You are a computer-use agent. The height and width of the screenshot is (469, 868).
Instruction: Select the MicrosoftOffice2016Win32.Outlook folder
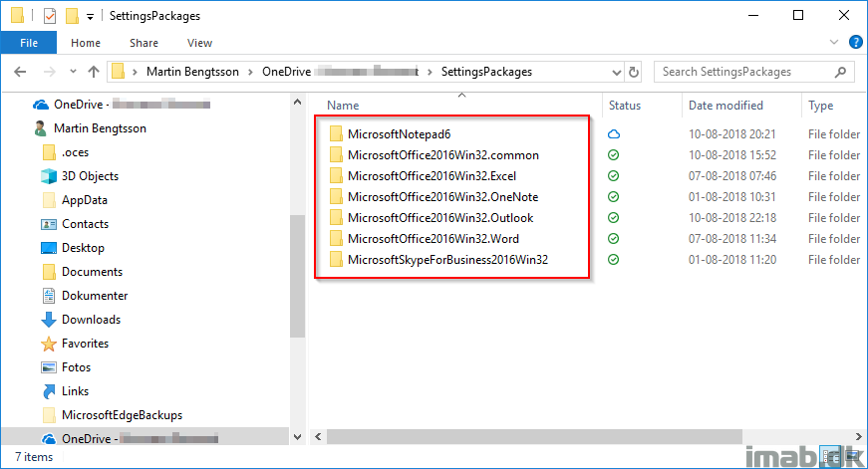(x=440, y=218)
